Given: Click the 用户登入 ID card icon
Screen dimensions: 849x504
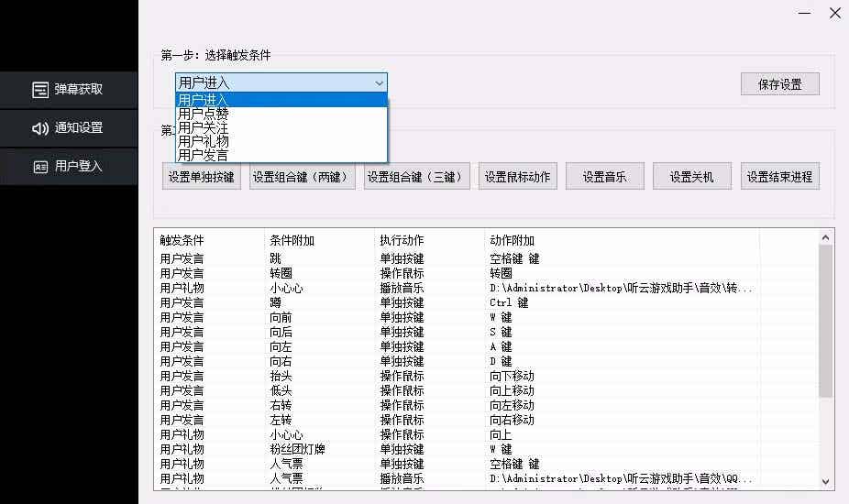Looking at the screenshot, I should point(40,167).
